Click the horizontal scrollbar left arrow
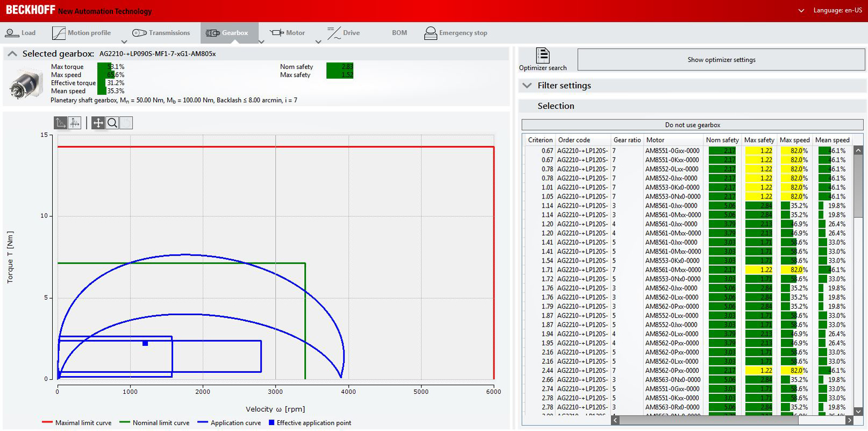This screenshot has width=868, height=431. point(615,420)
